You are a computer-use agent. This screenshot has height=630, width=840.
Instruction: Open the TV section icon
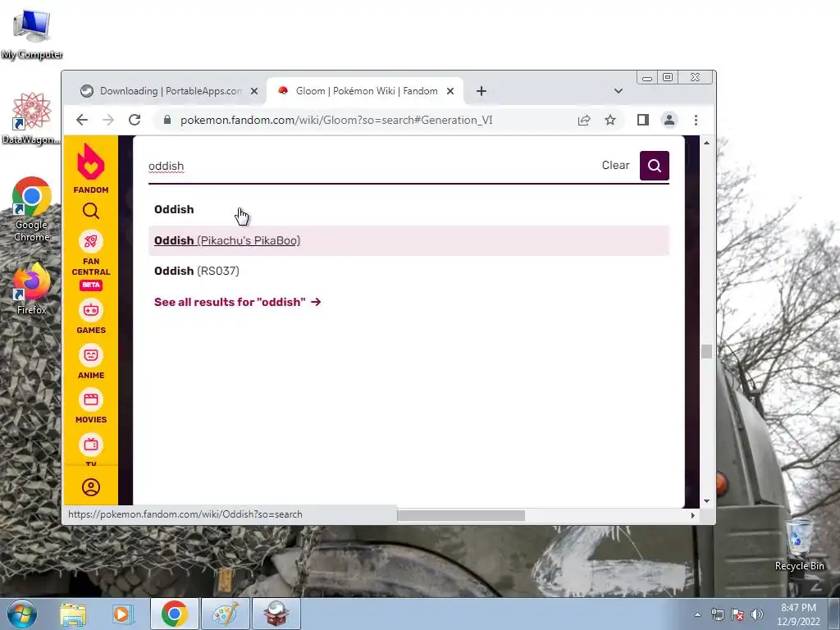point(90,445)
